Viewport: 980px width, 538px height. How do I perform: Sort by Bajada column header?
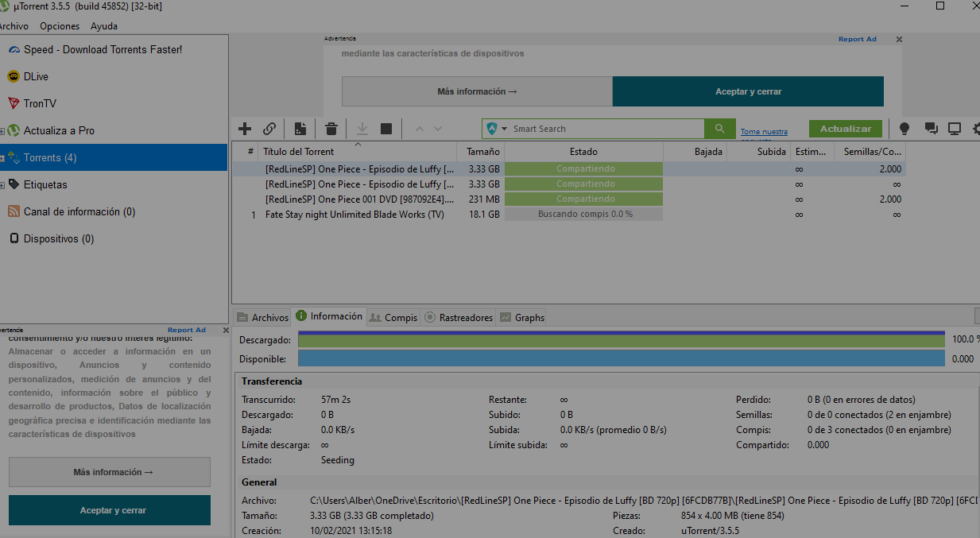pos(695,151)
